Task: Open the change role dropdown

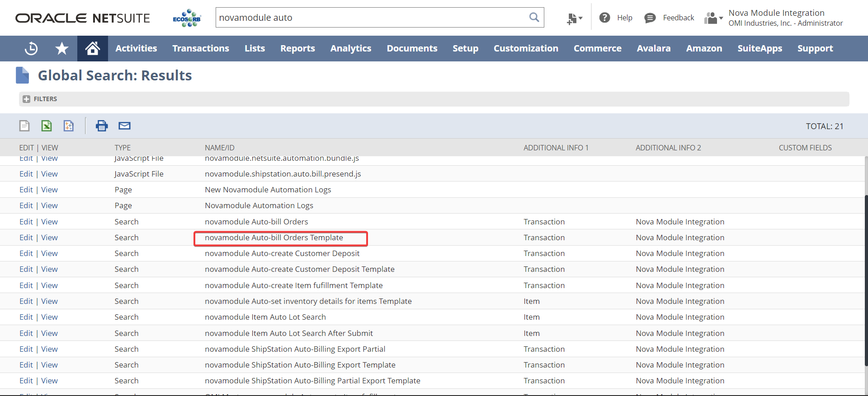Action: 713,18
